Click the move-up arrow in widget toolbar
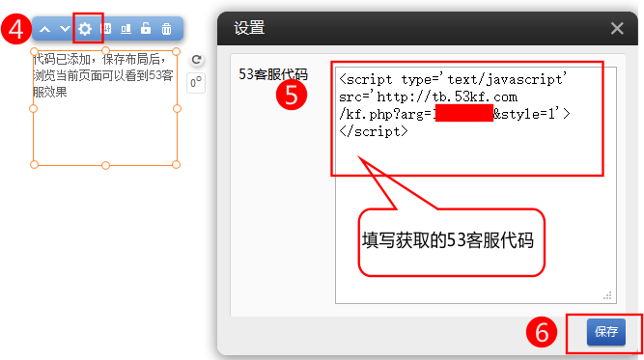Viewport: 644px width, 360px height. (x=45, y=29)
